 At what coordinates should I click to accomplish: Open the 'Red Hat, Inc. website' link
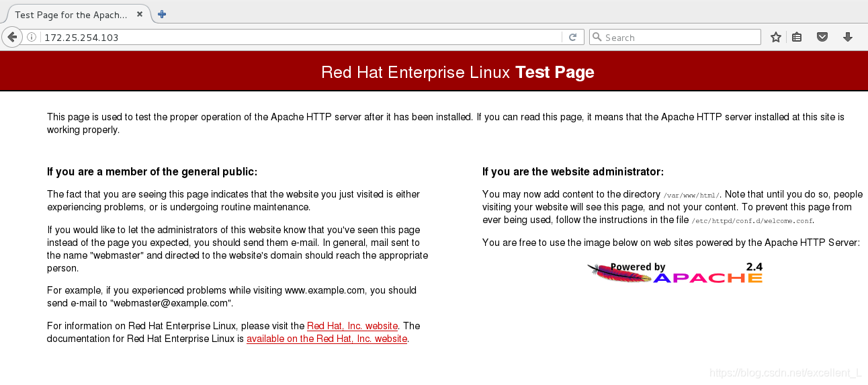(352, 326)
